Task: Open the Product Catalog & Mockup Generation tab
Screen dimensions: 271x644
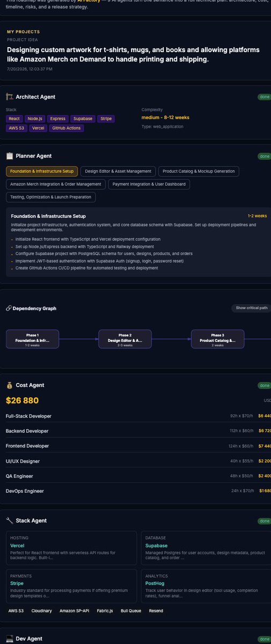Action: click(199, 171)
